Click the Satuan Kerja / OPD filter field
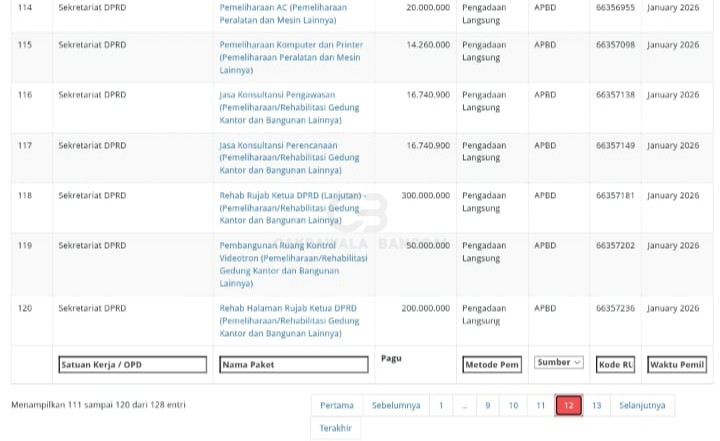Image resolution: width=720 pixels, height=441 pixels. point(132,365)
